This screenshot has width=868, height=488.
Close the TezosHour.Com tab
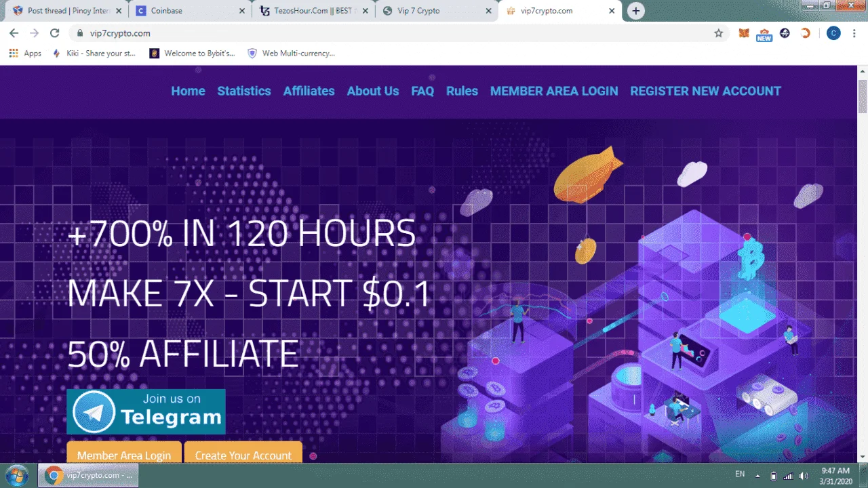pos(366,11)
